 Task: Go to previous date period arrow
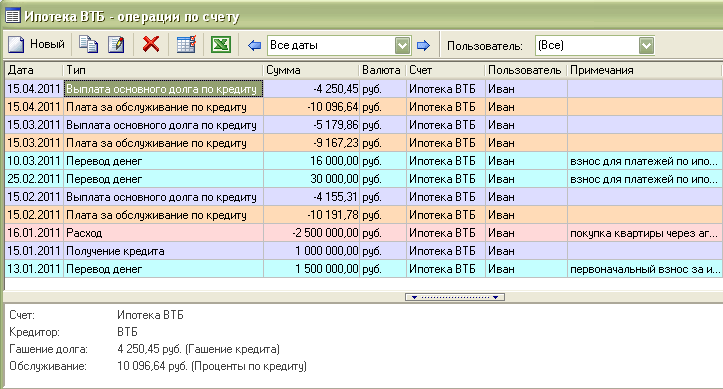coord(255,45)
